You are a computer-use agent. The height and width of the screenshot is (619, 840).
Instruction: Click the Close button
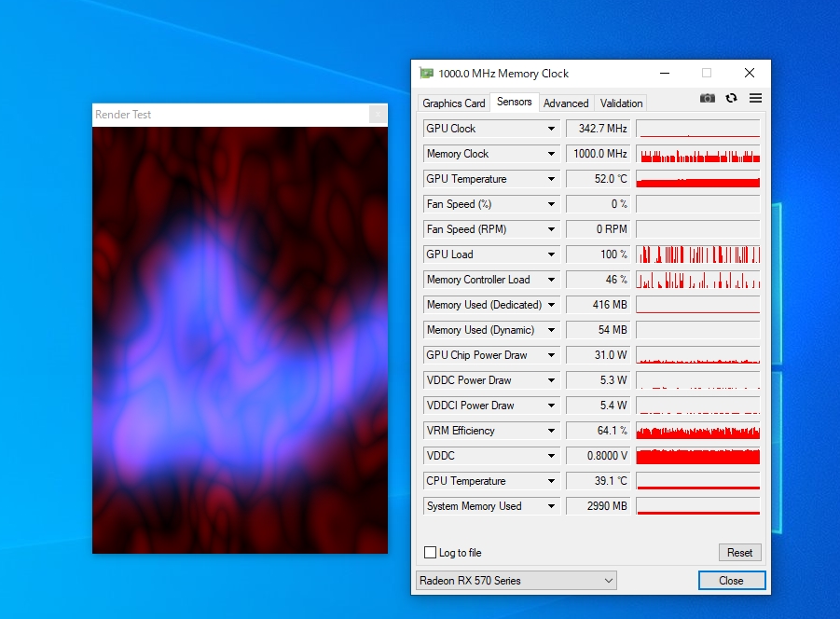click(731, 581)
